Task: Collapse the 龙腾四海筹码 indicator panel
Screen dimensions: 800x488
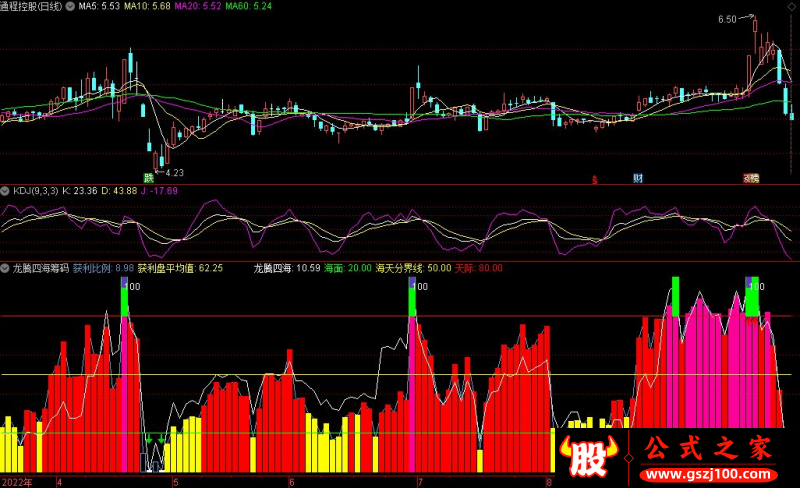Action: point(5,268)
